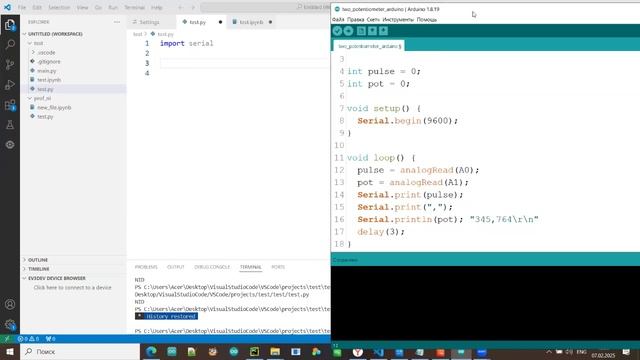Open Explorer more actions ellipsis

tap(117, 22)
